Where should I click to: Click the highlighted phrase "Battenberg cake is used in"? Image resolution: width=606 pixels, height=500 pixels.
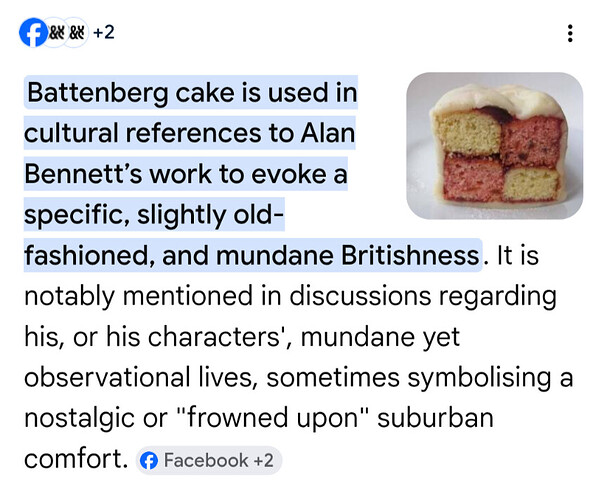tap(192, 95)
